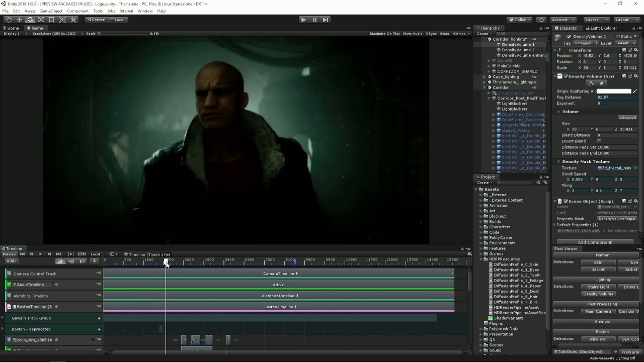Jump to the end of the Timeline
Image resolution: width=644 pixels, height=362 pixels.
[x=58, y=254]
